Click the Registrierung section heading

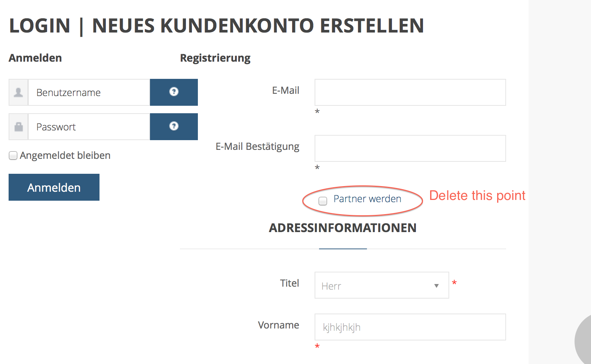(215, 58)
